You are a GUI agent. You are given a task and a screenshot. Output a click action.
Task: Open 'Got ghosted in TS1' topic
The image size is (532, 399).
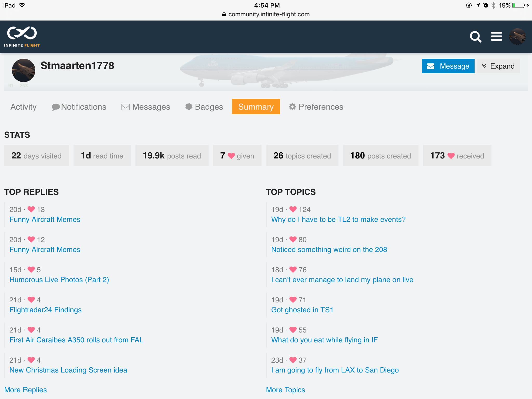click(302, 310)
